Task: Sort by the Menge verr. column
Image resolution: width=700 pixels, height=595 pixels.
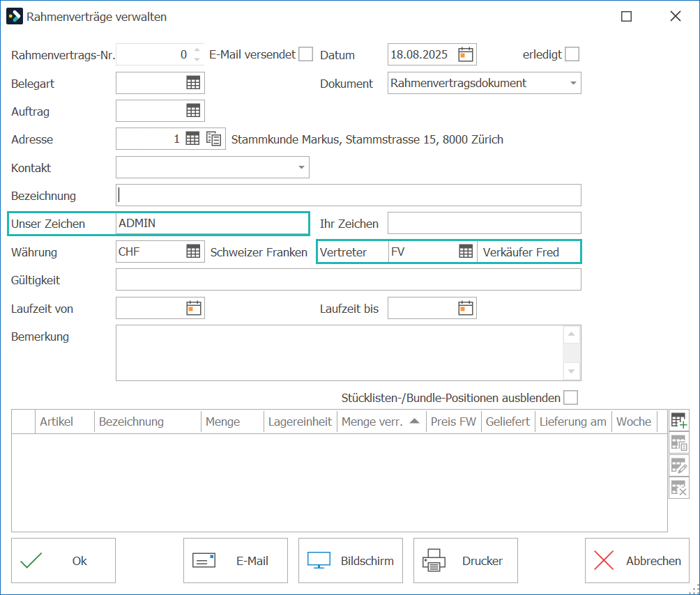Action: (381, 422)
